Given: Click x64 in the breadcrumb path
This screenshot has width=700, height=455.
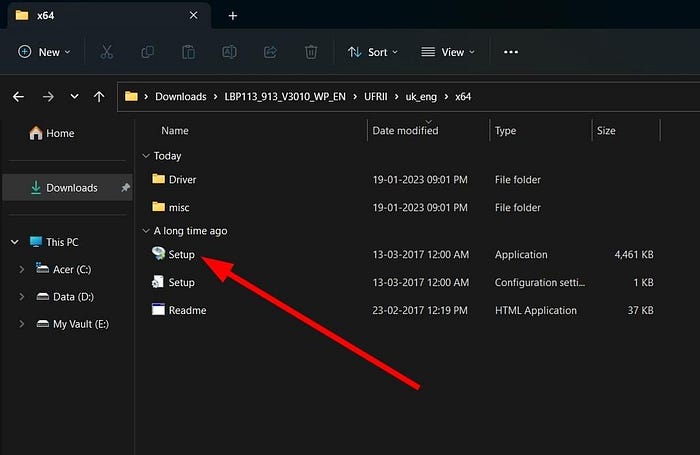Looking at the screenshot, I should (x=463, y=96).
